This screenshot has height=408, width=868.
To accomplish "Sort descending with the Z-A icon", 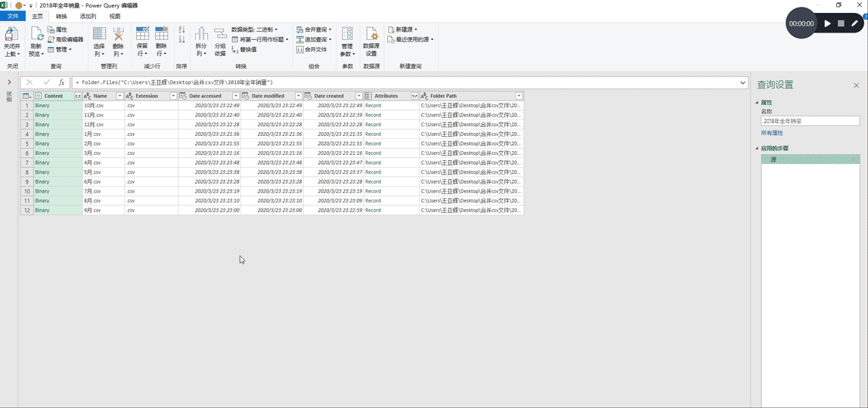I will pos(181,39).
